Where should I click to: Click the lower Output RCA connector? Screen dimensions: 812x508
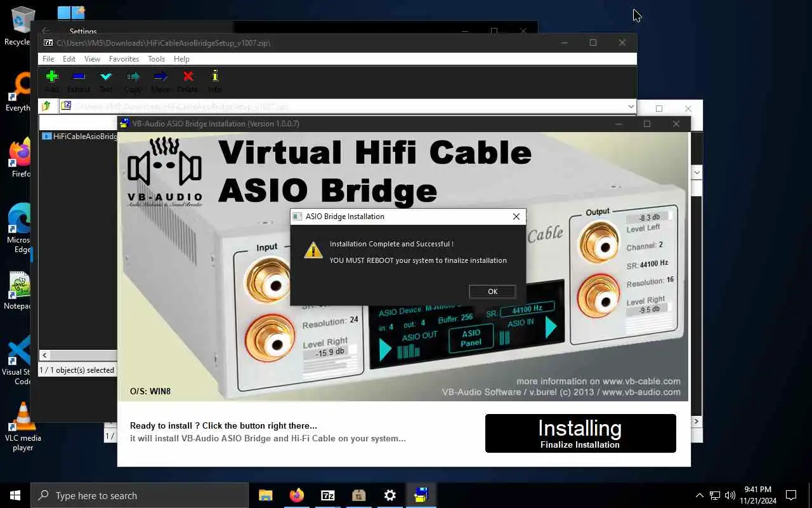(598, 297)
